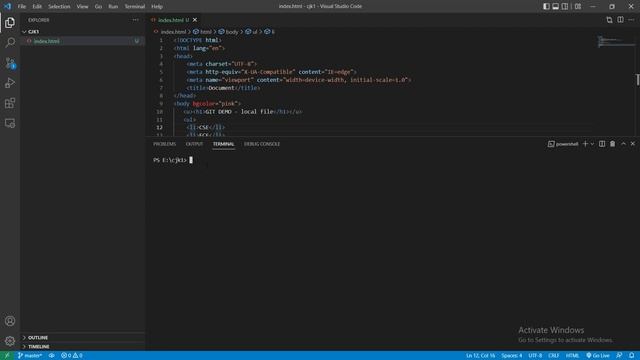Open notifications bell in status bar
This screenshot has width=640, height=360.
(631, 356)
